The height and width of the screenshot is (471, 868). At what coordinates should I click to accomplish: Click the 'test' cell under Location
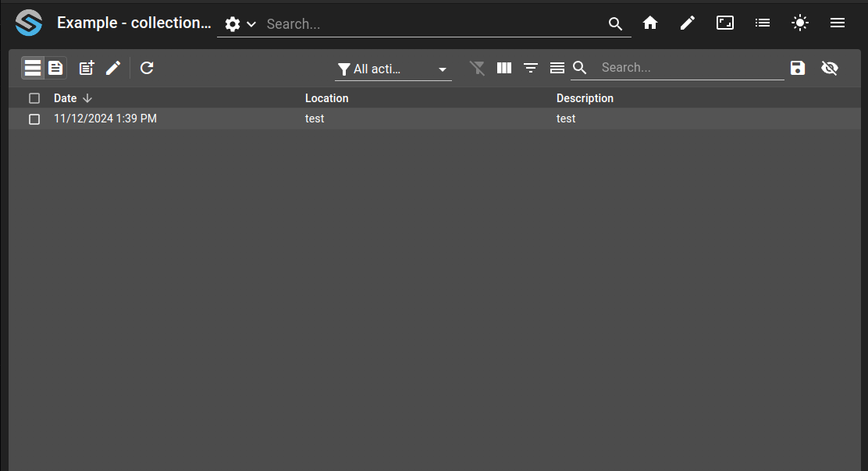(315, 119)
